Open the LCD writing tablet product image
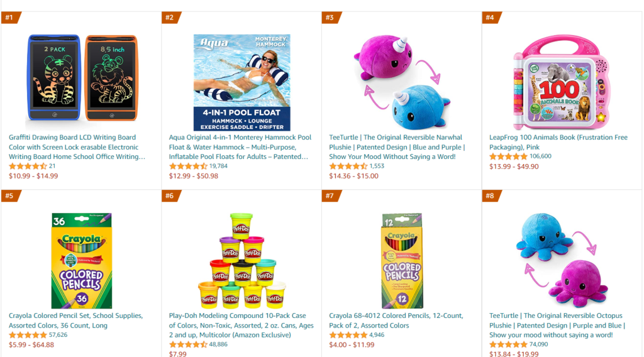 (x=82, y=80)
